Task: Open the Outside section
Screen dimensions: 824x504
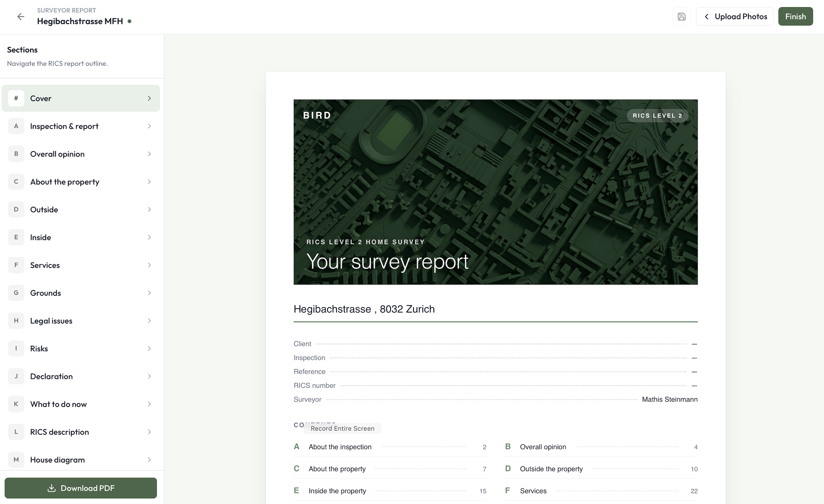Action: [81, 209]
